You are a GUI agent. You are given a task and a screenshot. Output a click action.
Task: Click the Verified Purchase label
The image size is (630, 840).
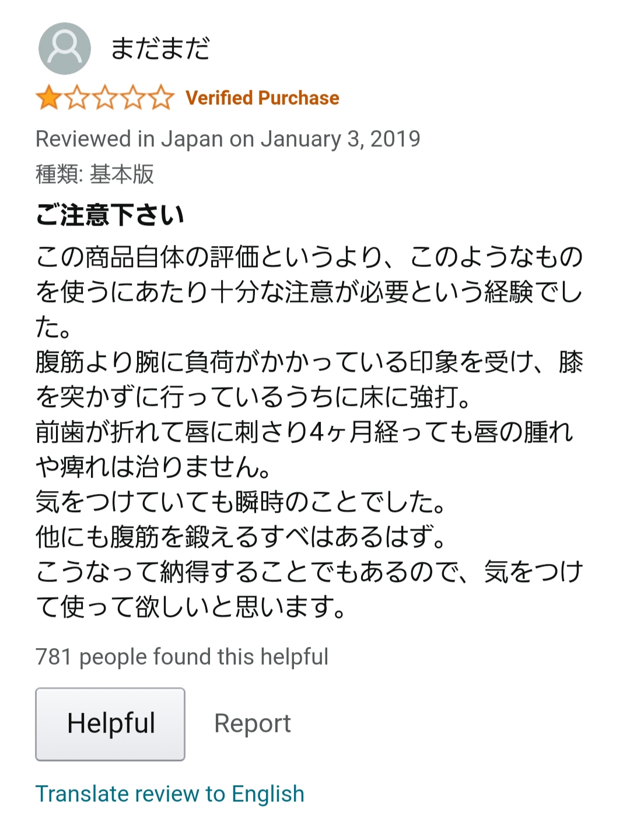[x=262, y=98]
